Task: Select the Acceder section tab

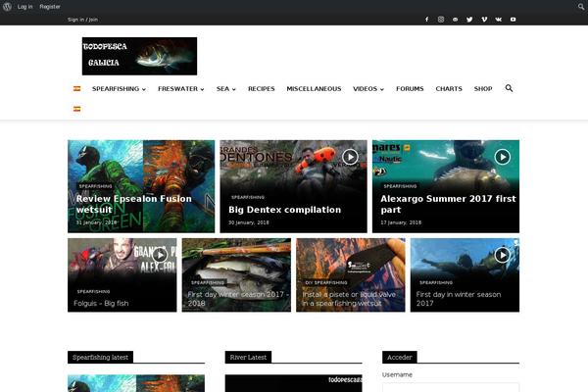Action: pyautogui.click(x=400, y=358)
